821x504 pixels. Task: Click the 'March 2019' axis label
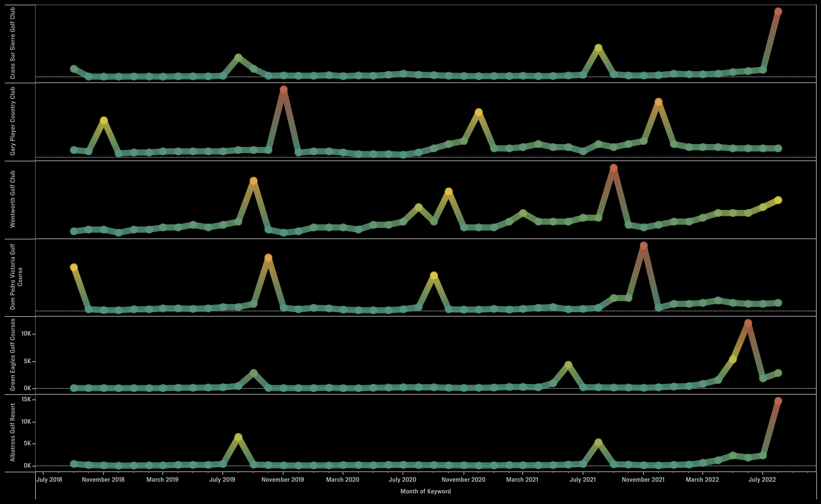pos(162,479)
